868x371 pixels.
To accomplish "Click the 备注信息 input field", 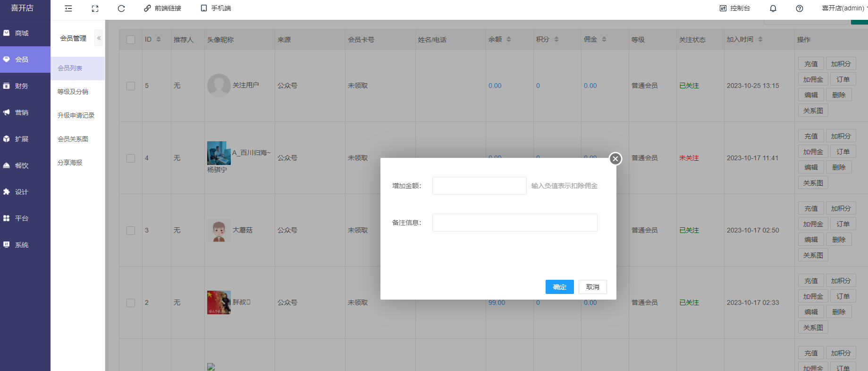I will tap(514, 223).
